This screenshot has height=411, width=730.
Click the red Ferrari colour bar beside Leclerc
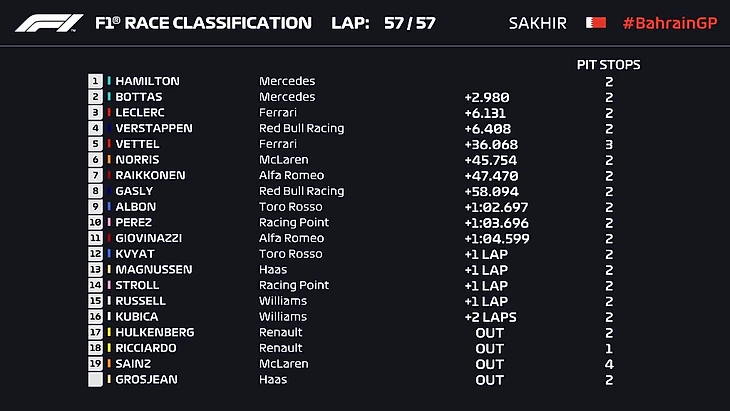click(x=109, y=113)
